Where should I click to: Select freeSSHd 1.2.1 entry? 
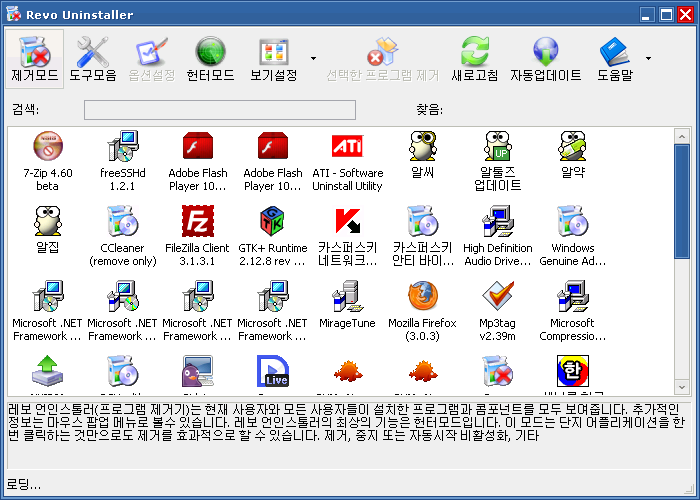(x=122, y=162)
